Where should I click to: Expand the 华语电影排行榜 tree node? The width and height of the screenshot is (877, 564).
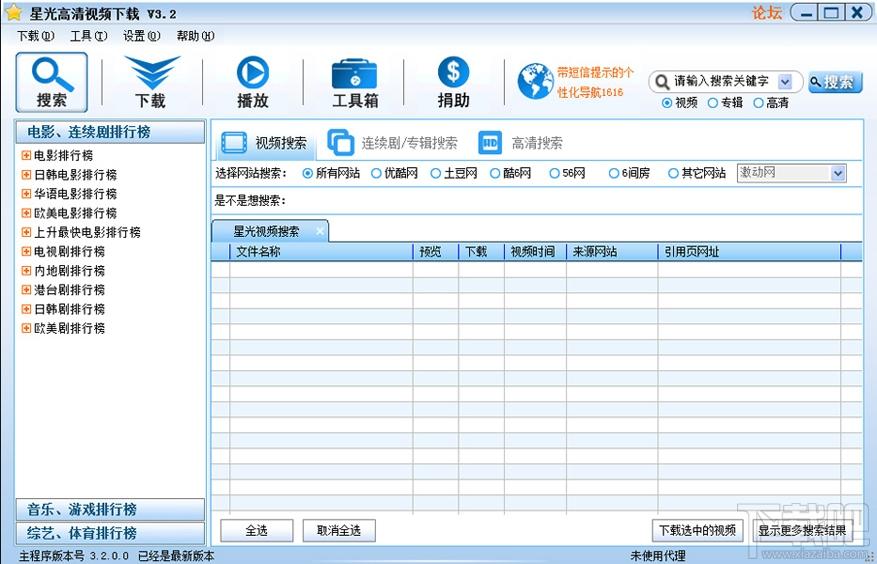[26, 194]
